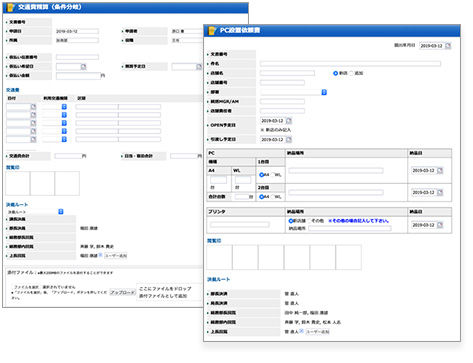Open 決裁ルート selector in 交通費精算 window
Image resolution: width=473 pixels, height=363 pixels.
coord(61,212)
